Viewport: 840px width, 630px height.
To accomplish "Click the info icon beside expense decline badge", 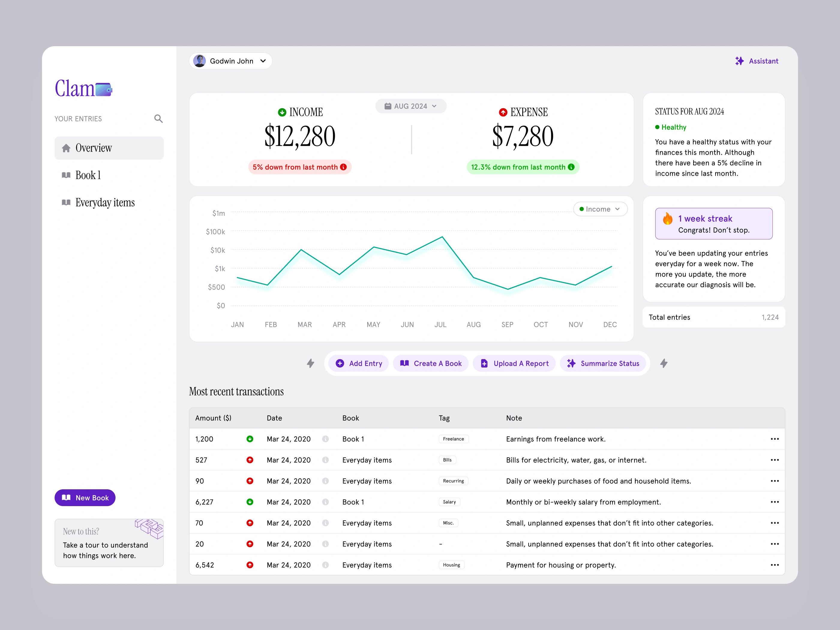I will click(x=571, y=167).
